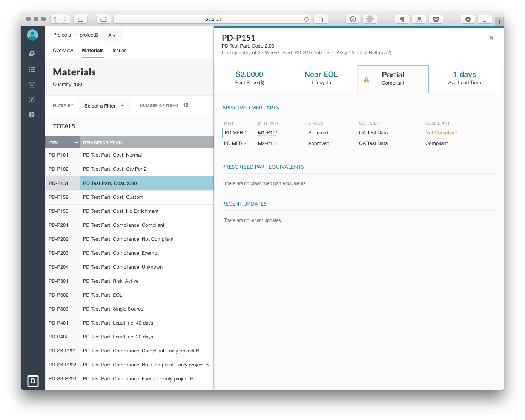Reload the page with refresh icon
Screen dimensions: 525x420
pyautogui.click(x=306, y=19)
